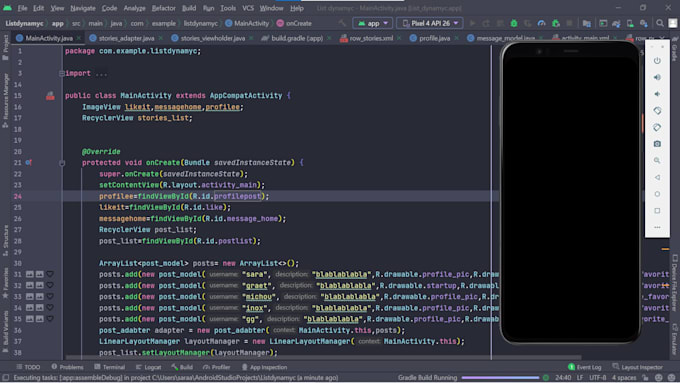Screen dimensions: 680x383
Task: Open the Analyze menu
Action: tap(134, 8)
